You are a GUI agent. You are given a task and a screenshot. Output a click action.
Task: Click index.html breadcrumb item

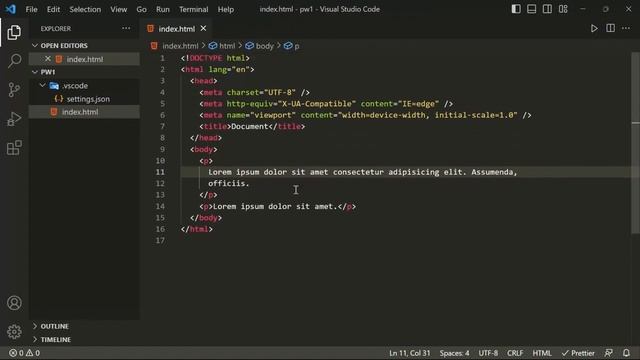(180, 46)
